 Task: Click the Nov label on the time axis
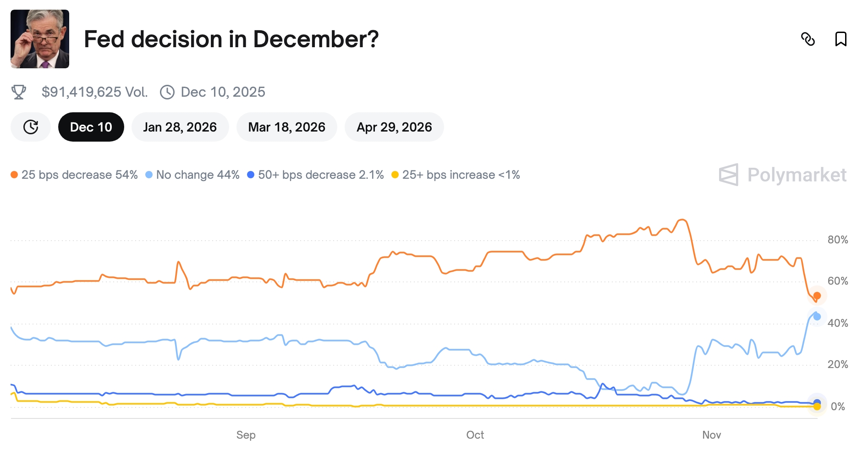pos(713,435)
